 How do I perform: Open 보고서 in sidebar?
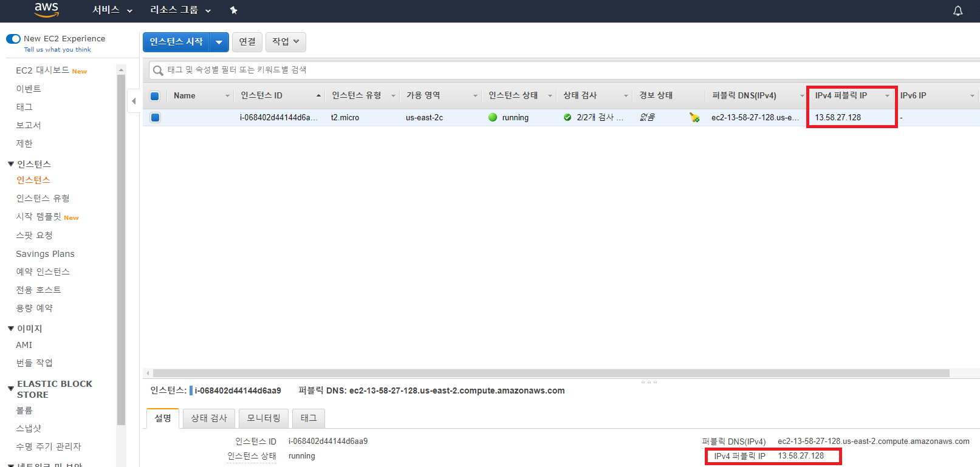(x=29, y=125)
